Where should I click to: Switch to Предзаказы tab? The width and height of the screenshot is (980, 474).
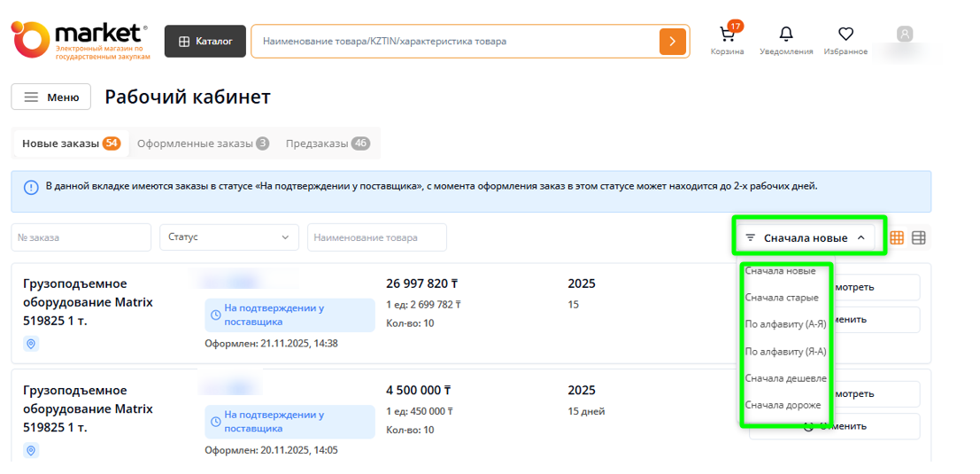tap(327, 144)
